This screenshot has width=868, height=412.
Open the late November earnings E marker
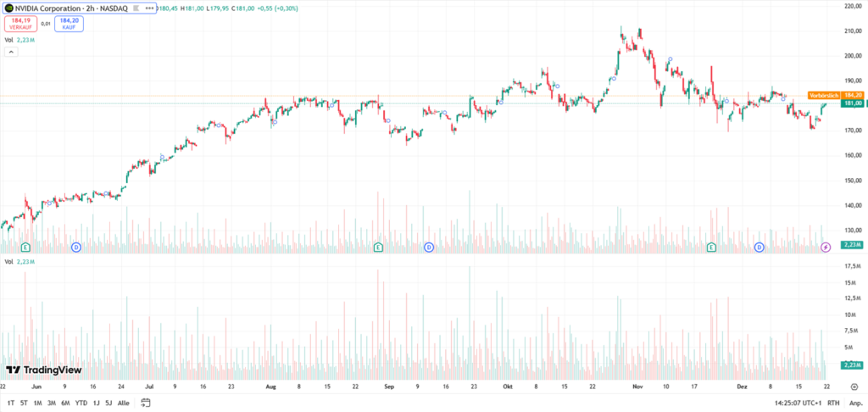(x=712, y=247)
